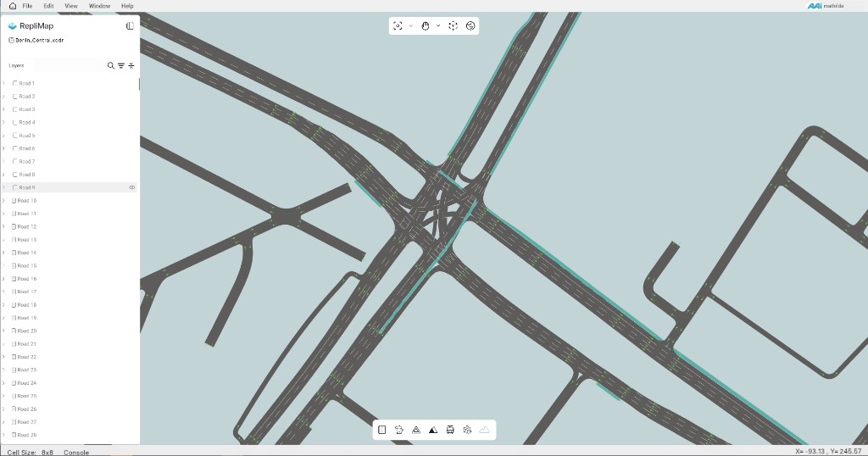
Task: Select the Road 28 layer row
Action: tap(70, 435)
